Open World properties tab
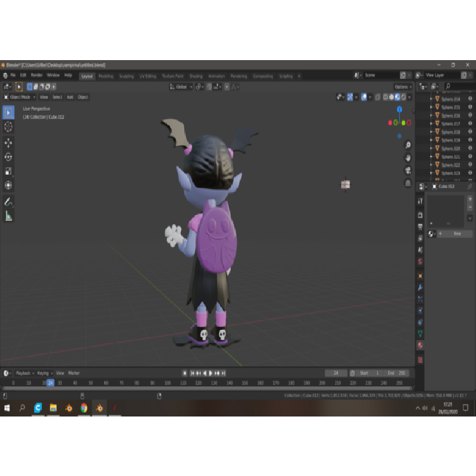This screenshot has width=476, height=476. pyautogui.click(x=421, y=261)
